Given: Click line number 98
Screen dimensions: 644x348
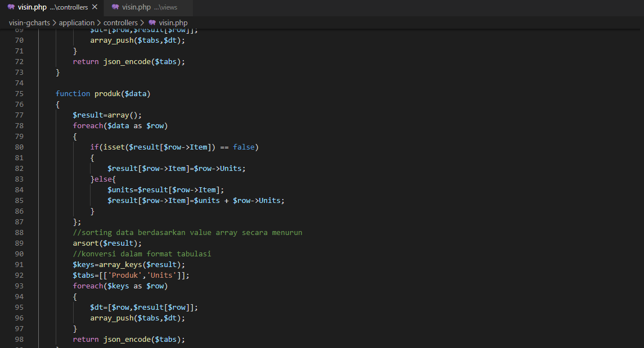Looking at the screenshot, I should (19, 340).
